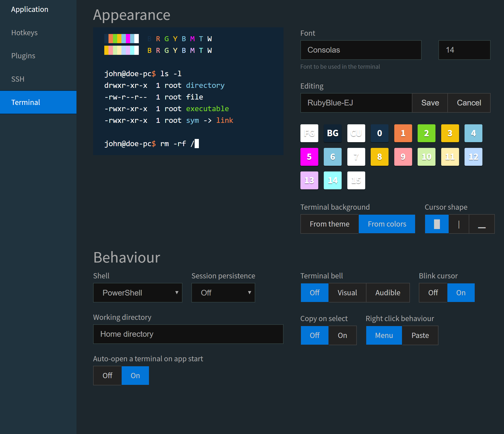Open the Plugins section
The width and height of the screenshot is (504, 434).
pos(38,56)
